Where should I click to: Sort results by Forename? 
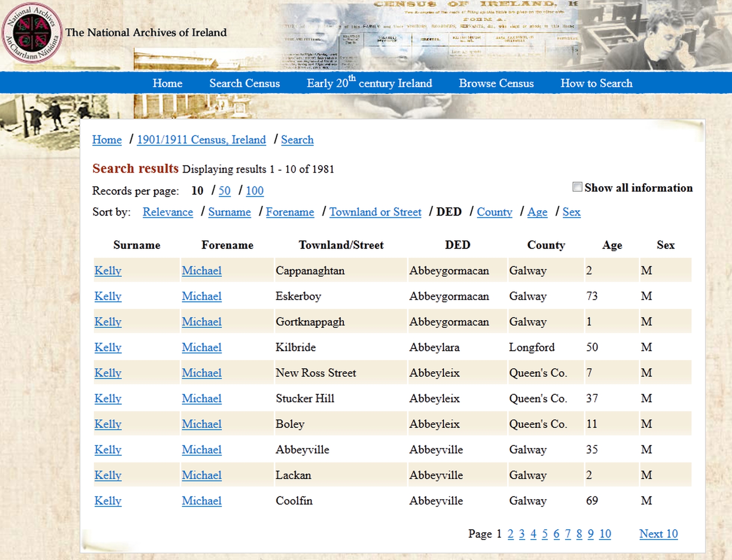click(x=290, y=212)
